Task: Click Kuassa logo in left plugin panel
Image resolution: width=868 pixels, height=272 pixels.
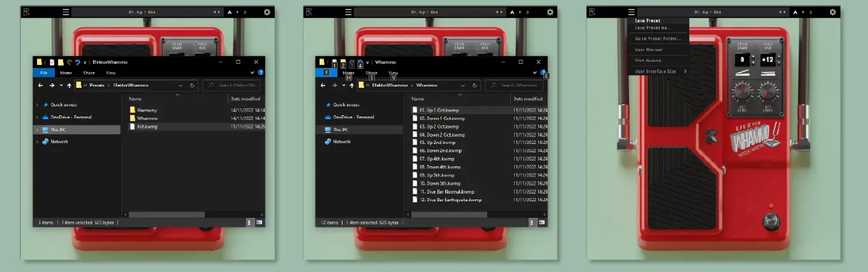Action: (26, 11)
